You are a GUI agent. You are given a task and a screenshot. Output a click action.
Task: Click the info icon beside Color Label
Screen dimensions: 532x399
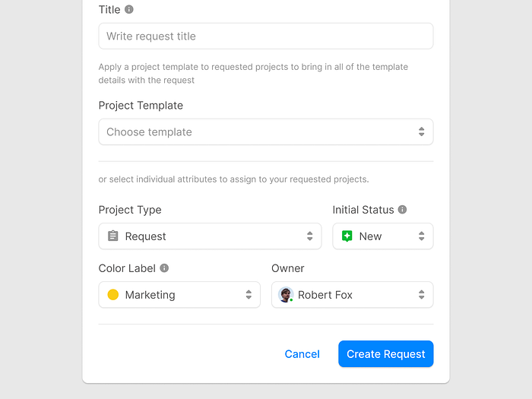click(x=164, y=268)
